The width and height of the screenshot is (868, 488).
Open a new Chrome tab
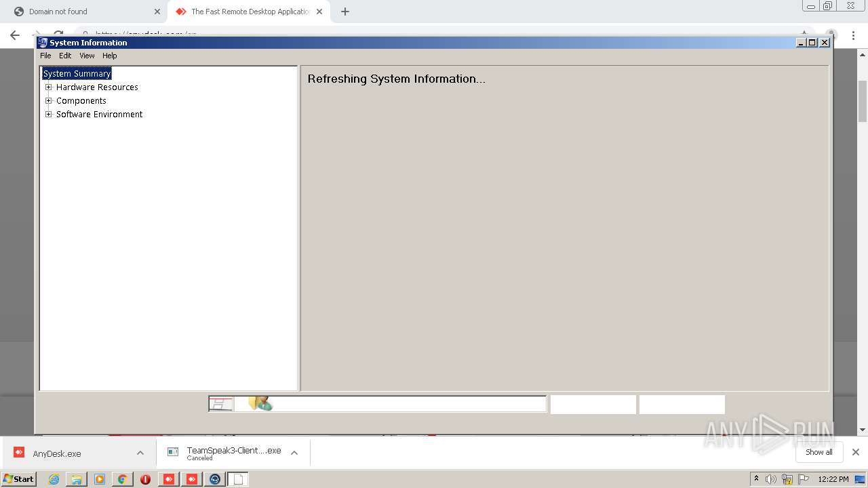(345, 12)
